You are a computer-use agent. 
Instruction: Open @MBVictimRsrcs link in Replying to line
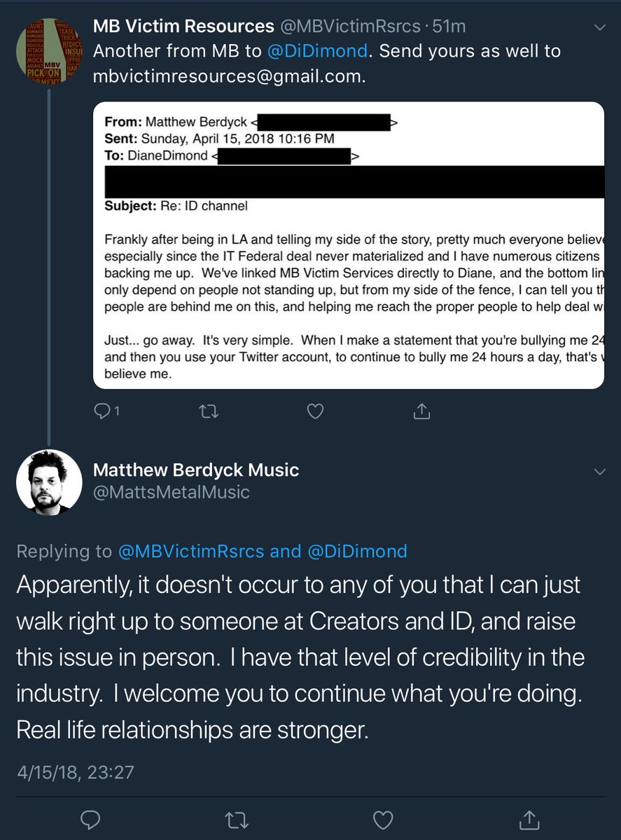coord(190,551)
